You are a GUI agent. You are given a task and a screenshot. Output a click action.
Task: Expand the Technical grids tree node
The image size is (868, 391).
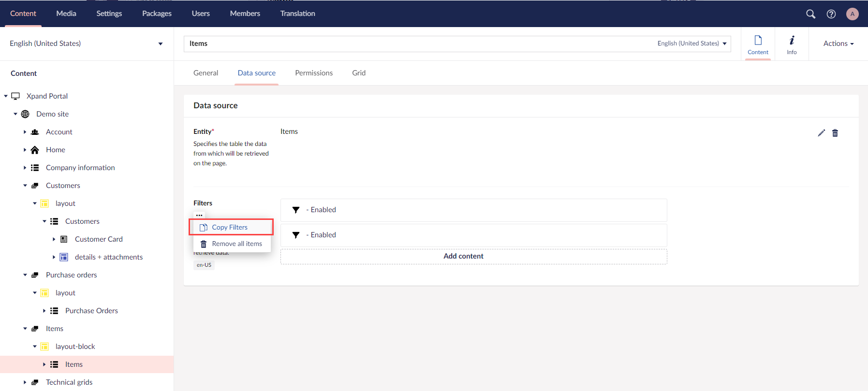[25, 382]
